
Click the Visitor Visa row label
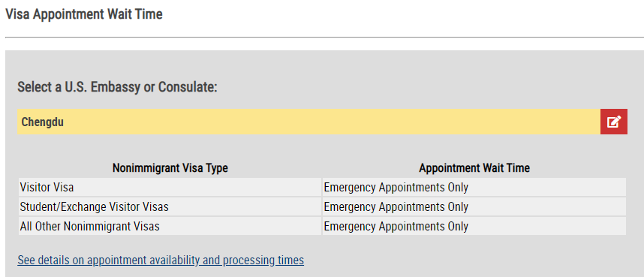(x=47, y=188)
